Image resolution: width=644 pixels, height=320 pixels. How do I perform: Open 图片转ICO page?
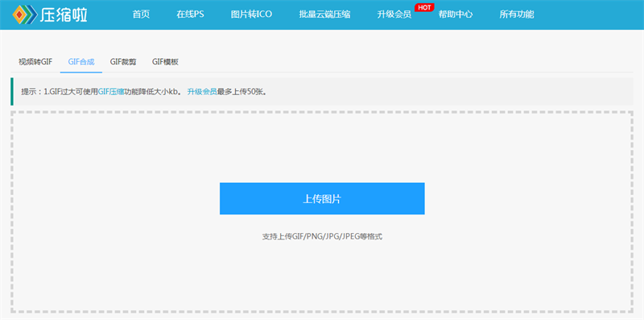(251, 15)
